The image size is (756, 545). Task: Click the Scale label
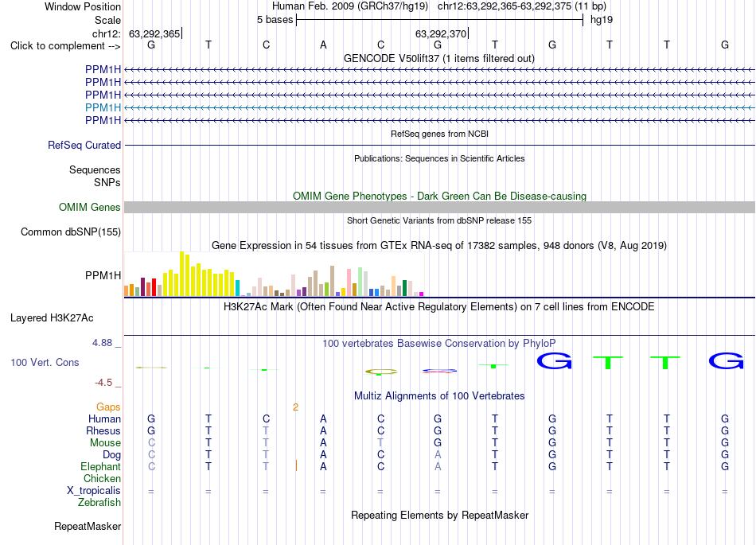(107, 20)
